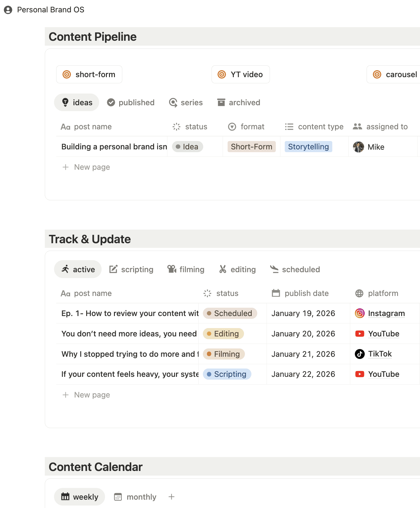Edit the January 19, 2026 date cell
The width and height of the screenshot is (420, 508).
pyautogui.click(x=308, y=313)
